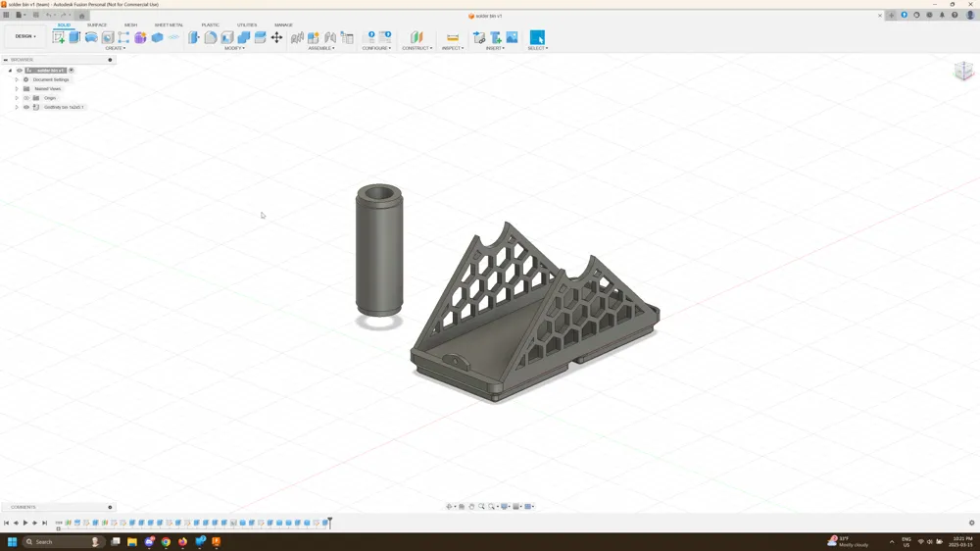Select the Hole tool
The height and width of the screenshot is (551, 980).
coord(108,37)
